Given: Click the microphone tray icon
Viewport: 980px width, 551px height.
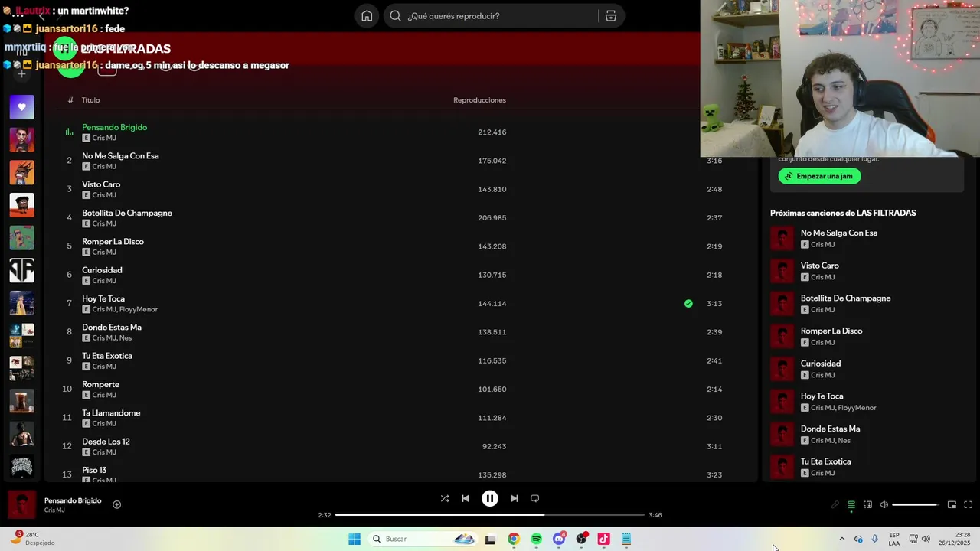Looking at the screenshot, I should 875,539.
